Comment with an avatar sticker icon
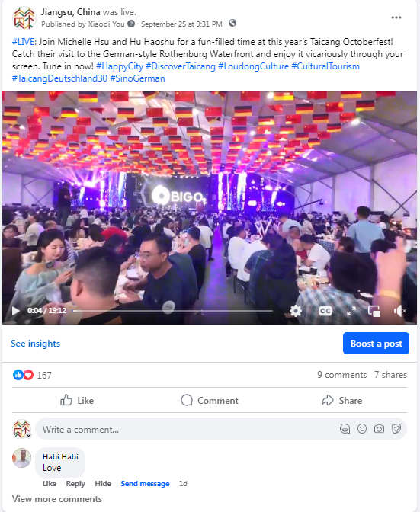Viewport: 420px width, 512px height. (x=345, y=428)
